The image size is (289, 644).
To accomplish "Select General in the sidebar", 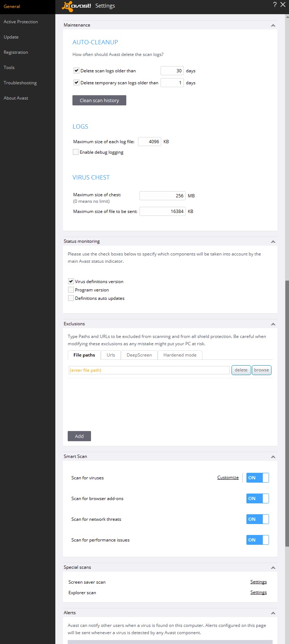I will (28, 7).
